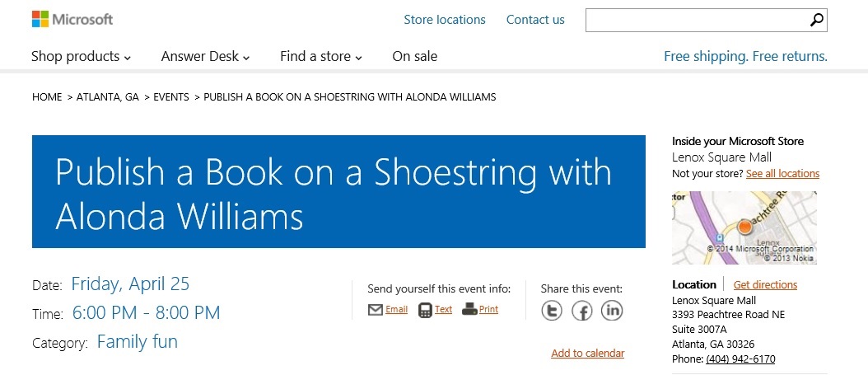The height and width of the screenshot is (375, 868).
Task: Share event on LinkedIn
Action: coord(612,310)
